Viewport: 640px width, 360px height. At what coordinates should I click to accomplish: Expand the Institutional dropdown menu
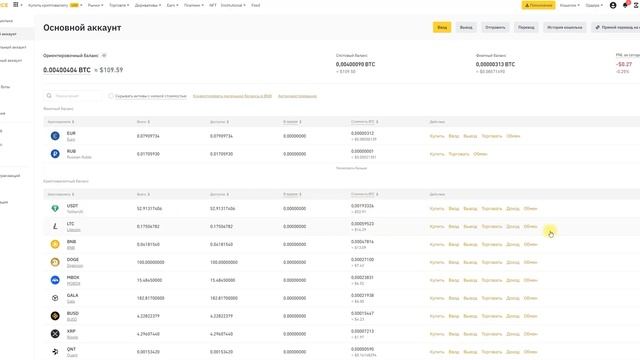tap(233, 5)
